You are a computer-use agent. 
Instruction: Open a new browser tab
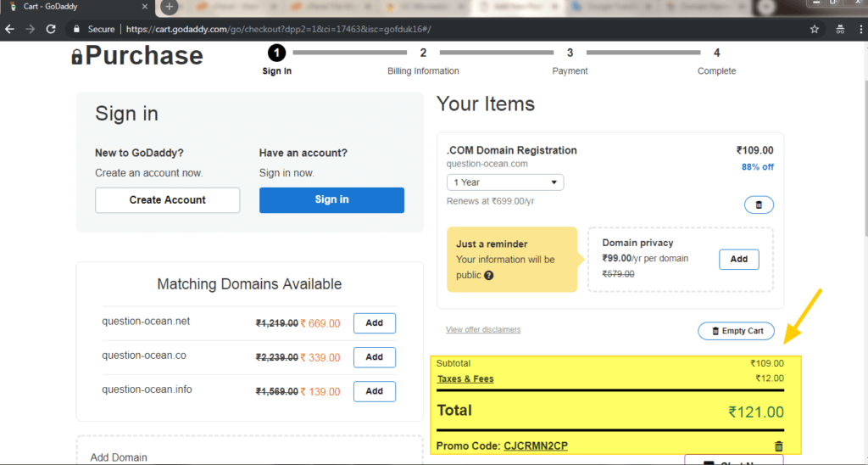click(x=169, y=7)
